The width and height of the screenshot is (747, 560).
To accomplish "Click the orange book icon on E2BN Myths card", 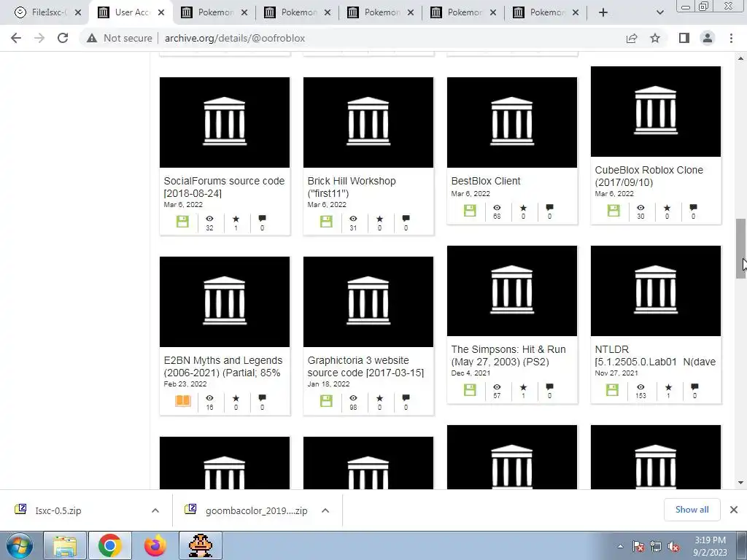I will [x=183, y=401].
